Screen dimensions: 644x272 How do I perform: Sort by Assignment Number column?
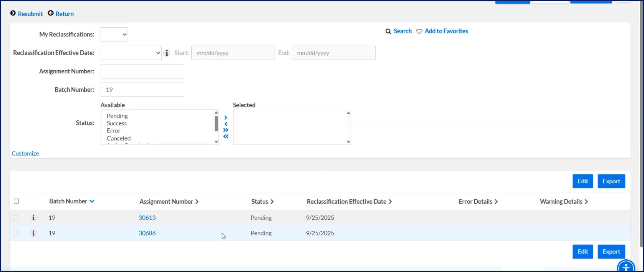point(169,202)
